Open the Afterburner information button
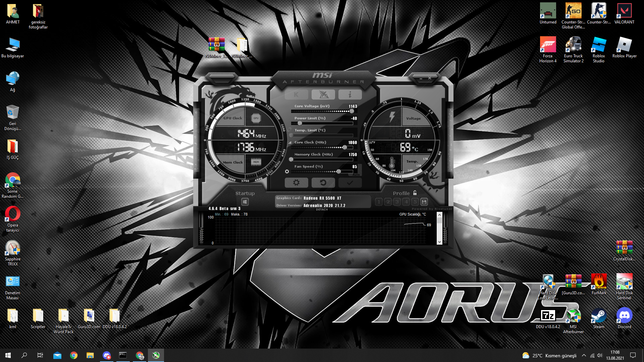 point(350,95)
